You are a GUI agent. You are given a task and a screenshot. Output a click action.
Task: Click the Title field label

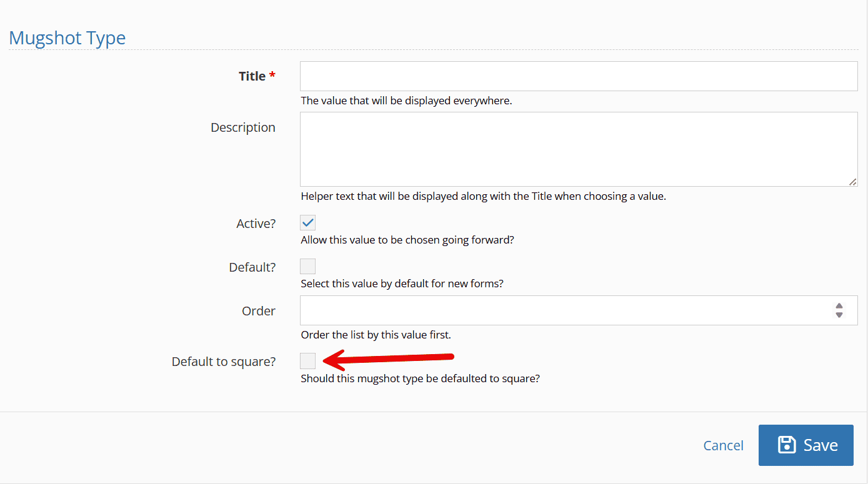252,76
